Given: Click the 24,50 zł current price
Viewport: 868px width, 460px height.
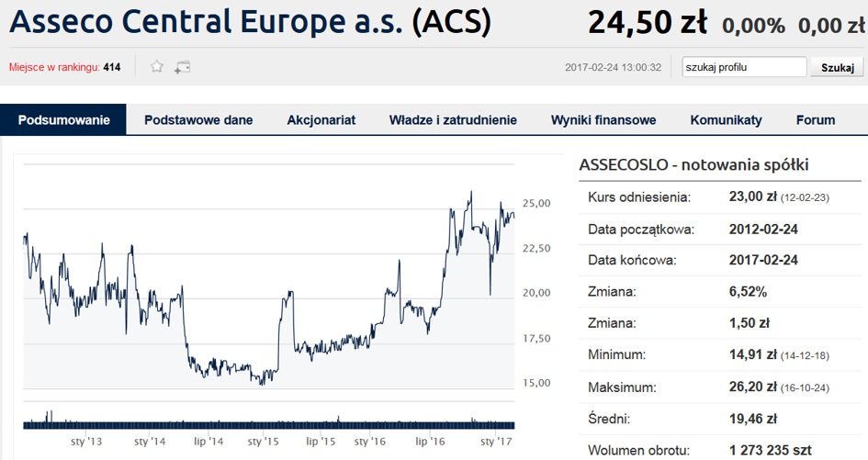Looking at the screenshot, I should pyautogui.click(x=648, y=23).
